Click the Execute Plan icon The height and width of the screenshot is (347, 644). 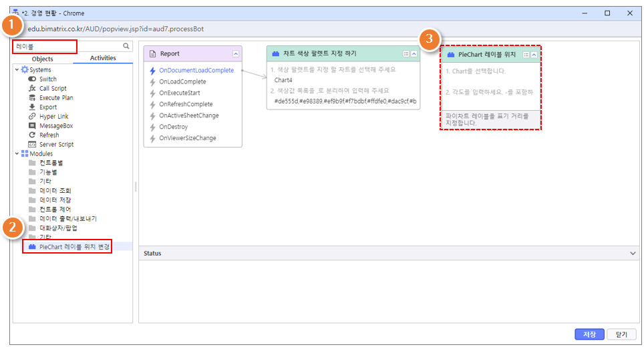pos(32,97)
